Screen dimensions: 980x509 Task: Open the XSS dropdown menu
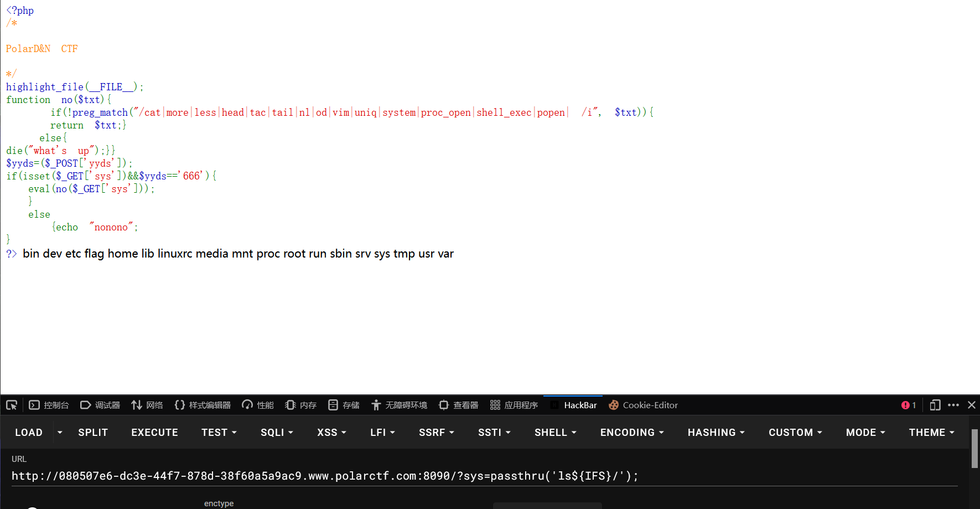[331, 433]
